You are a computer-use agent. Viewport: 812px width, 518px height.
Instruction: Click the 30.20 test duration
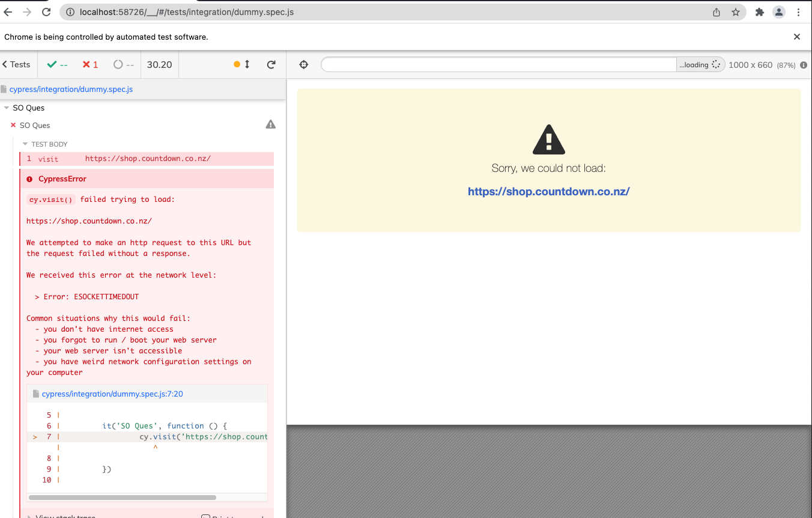coord(159,64)
